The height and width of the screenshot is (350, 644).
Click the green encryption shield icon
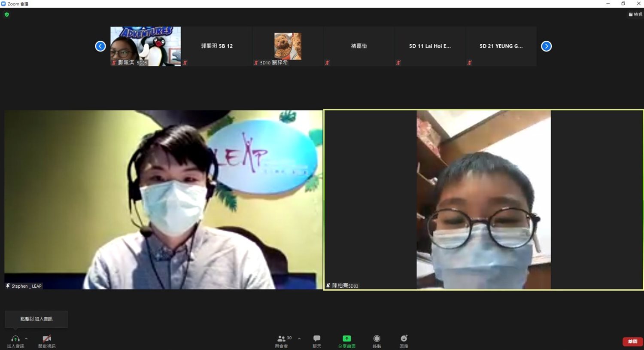[6, 15]
